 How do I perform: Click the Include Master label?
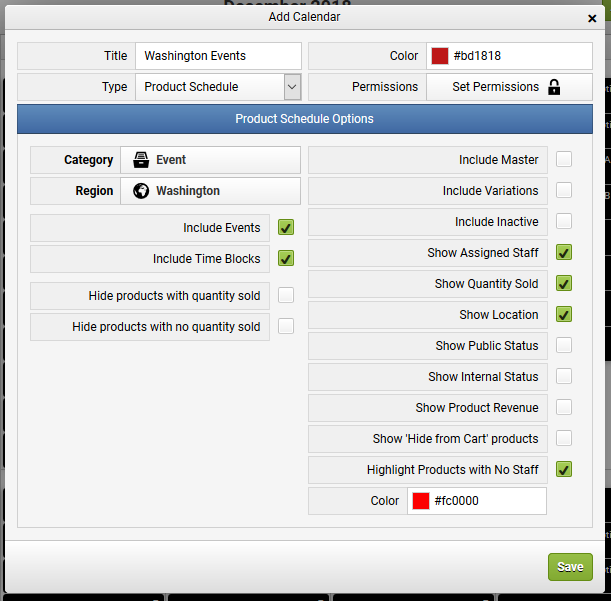coord(498,160)
